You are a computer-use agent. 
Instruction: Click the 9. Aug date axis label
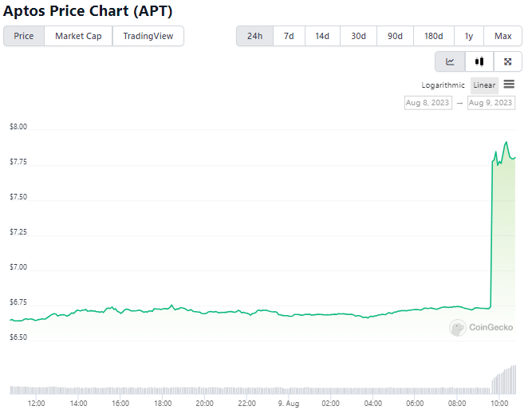289,403
